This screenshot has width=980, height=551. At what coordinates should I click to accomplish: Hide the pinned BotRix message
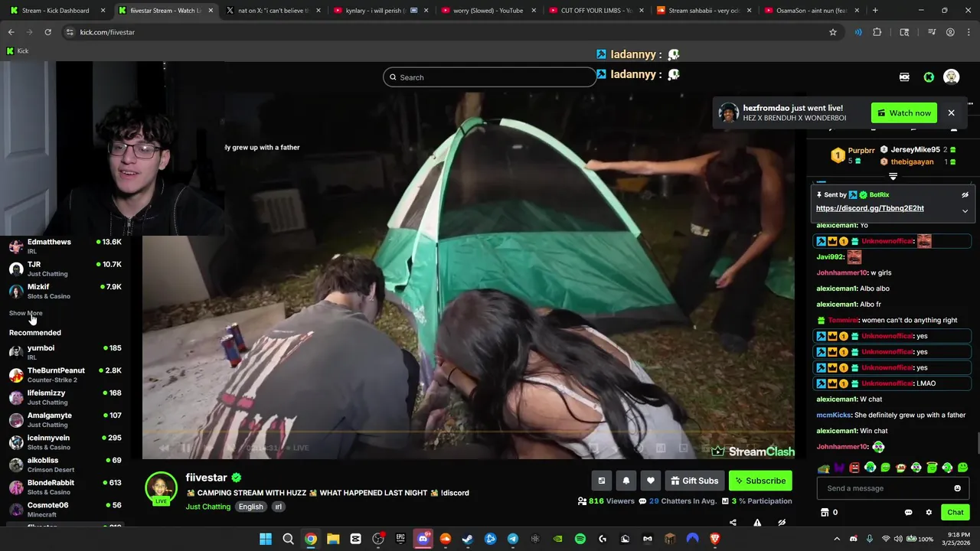[965, 195]
